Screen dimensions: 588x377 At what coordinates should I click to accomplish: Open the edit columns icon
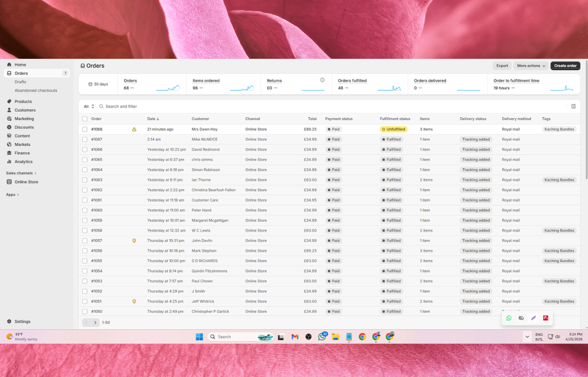[573, 106]
